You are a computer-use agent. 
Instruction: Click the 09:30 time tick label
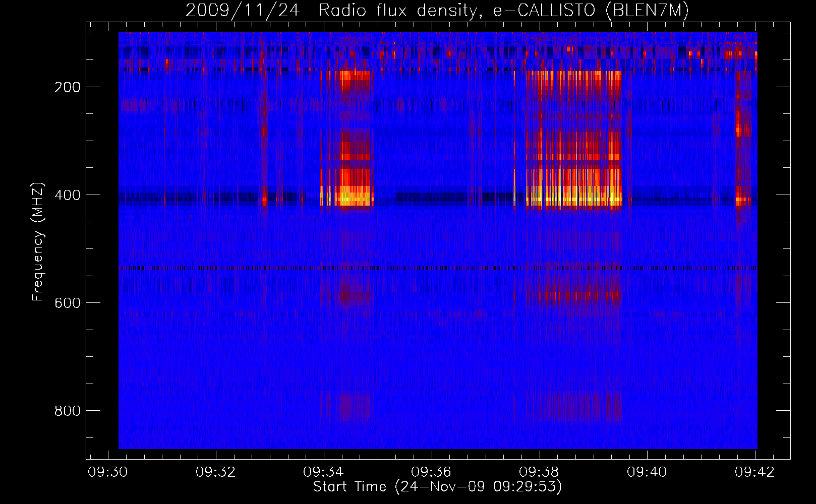107,472
